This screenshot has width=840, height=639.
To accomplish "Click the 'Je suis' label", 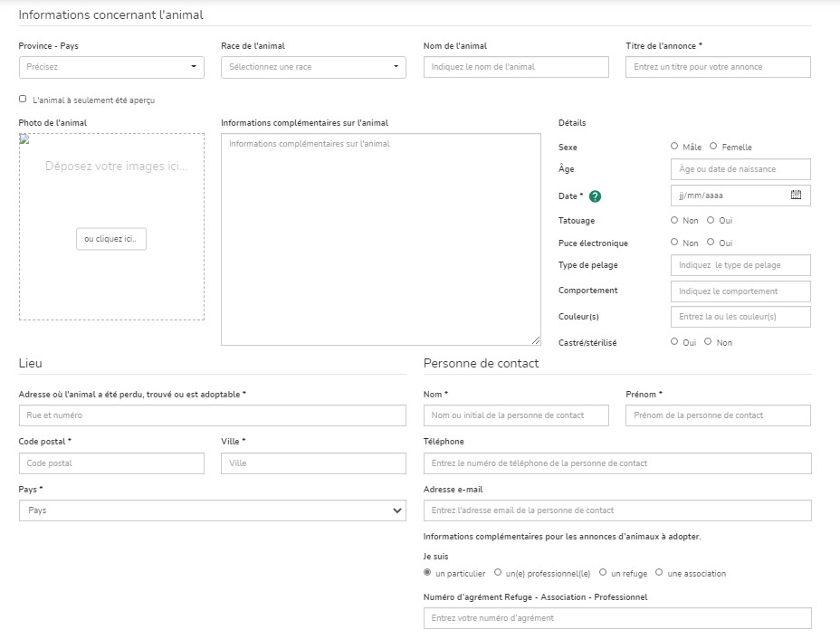I will tap(435, 557).
